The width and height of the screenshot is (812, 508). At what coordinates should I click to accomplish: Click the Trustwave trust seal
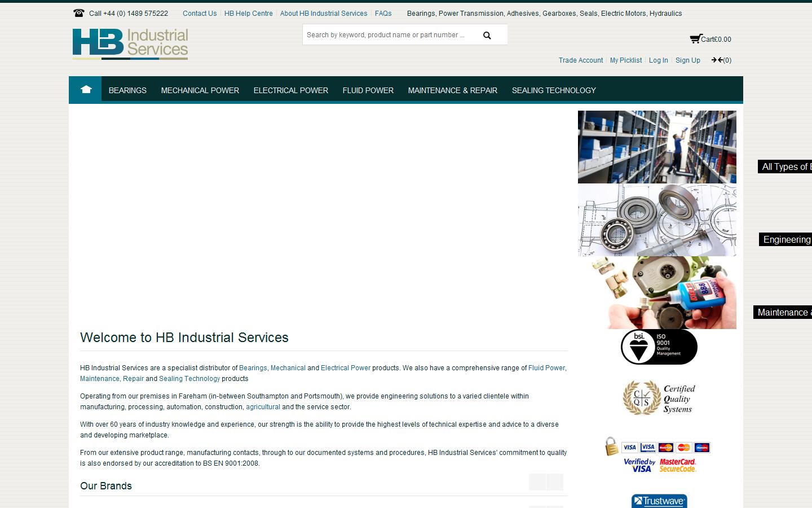pos(659,501)
